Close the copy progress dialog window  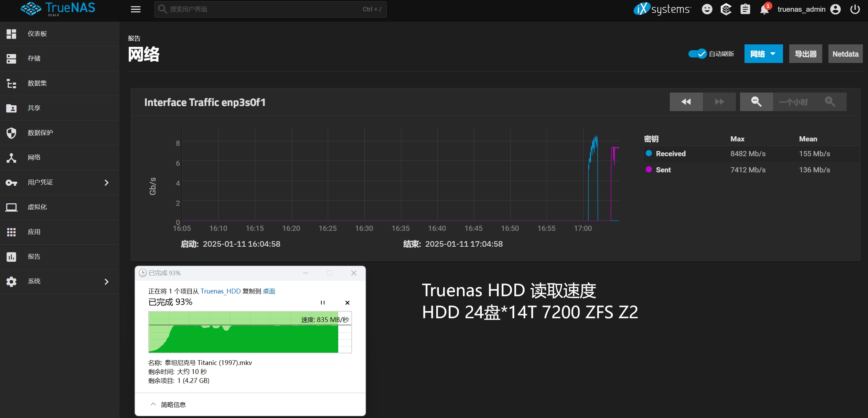point(354,273)
